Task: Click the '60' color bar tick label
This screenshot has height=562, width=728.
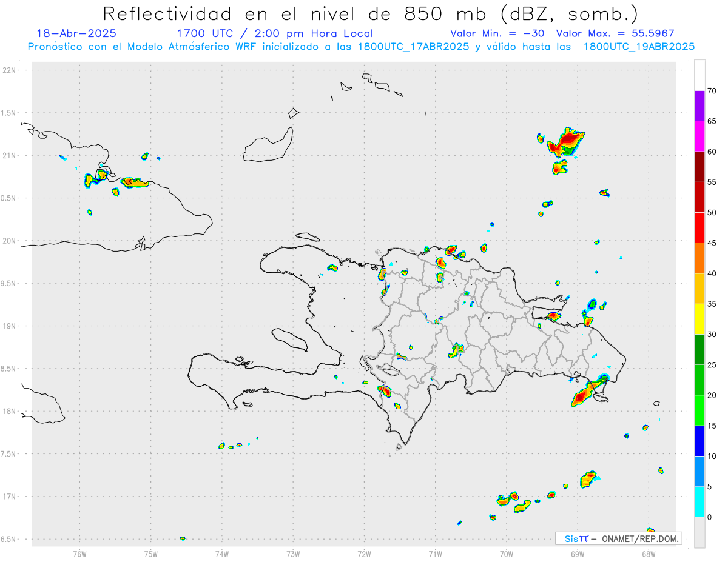Action: (x=712, y=152)
